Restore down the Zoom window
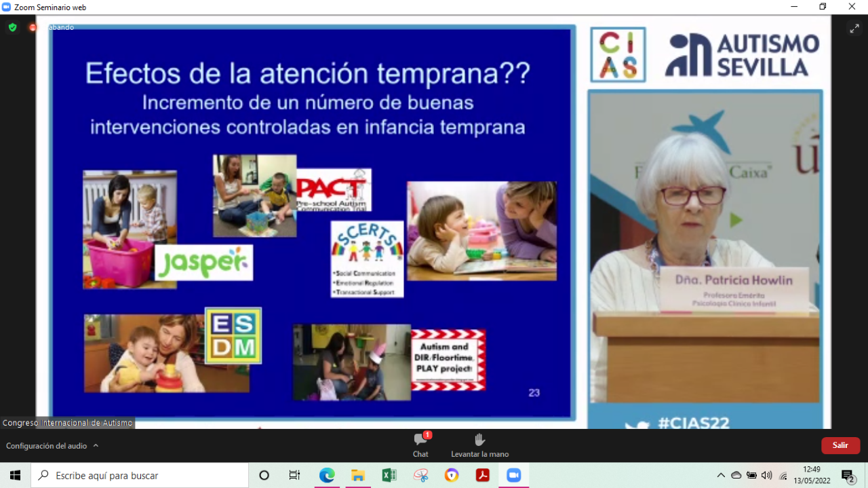This screenshot has width=868, height=488. click(823, 7)
